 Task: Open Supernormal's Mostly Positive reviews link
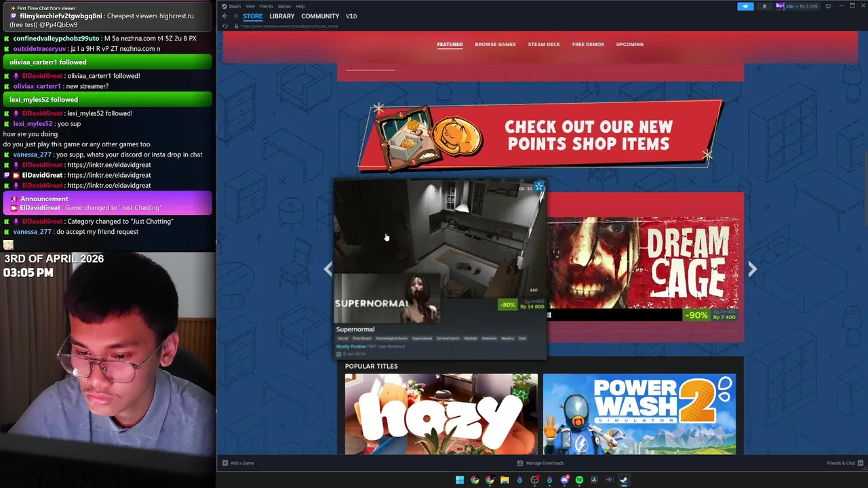click(351, 346)
